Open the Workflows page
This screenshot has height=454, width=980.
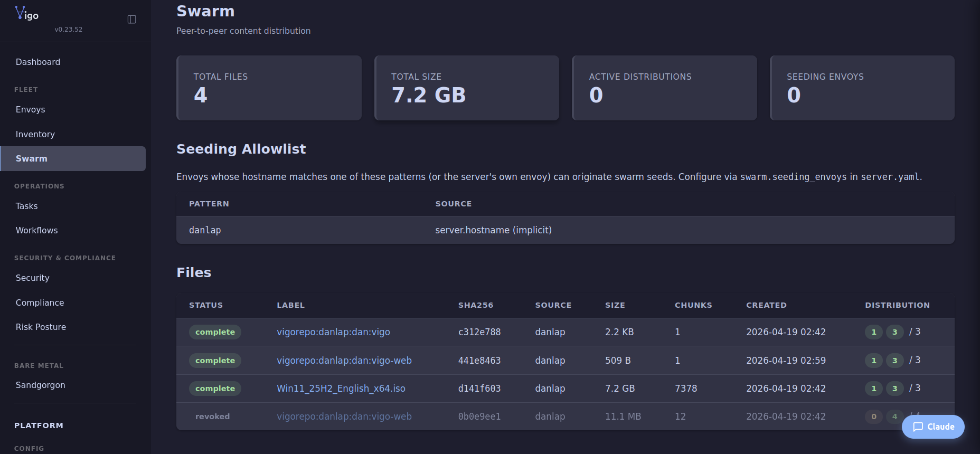point(37,231)
